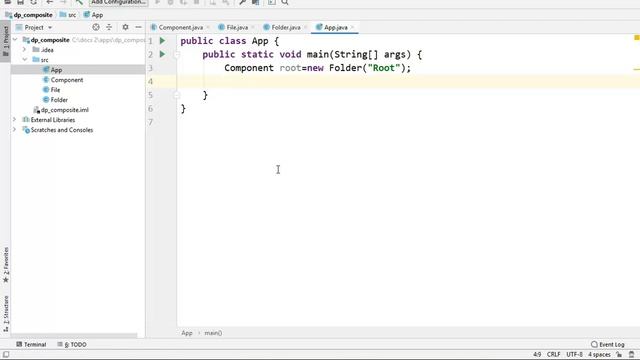Click the "Root" string literal in code
This screenshot has width=640, height=360.
point(384,68)
